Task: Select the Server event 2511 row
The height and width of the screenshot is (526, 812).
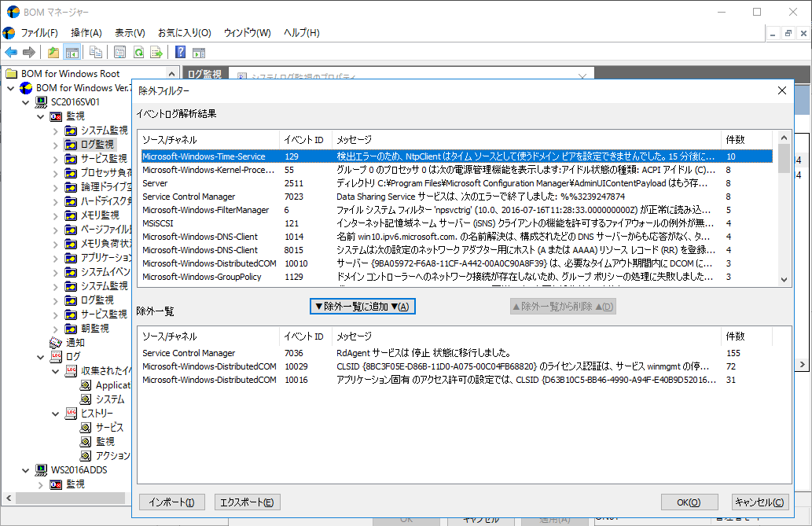Action: coord(456,183)
